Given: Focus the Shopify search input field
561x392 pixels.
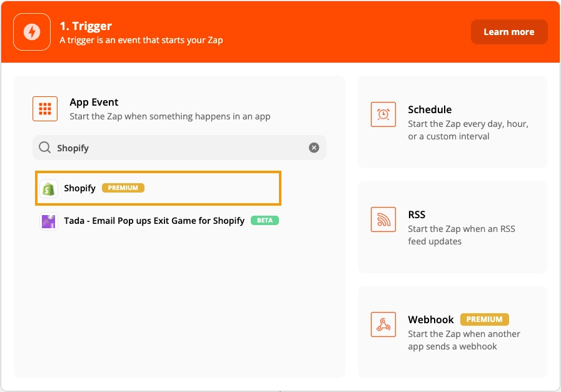Looking at the screenshot, I should pos(179,148).
